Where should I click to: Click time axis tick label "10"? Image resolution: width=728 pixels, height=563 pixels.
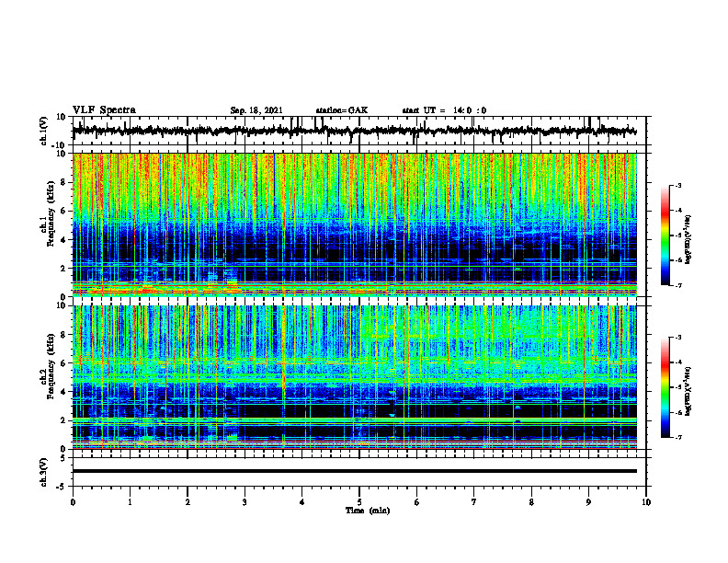pyautogui.click(x=646, y=502)
